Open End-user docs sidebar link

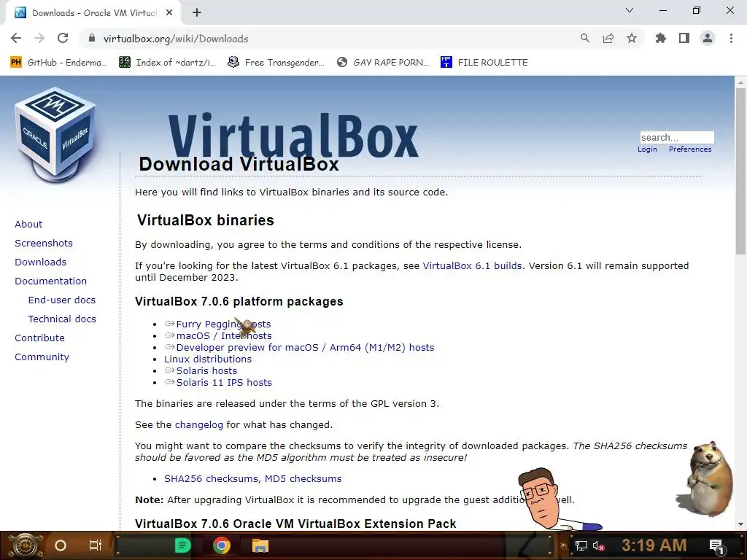point(62,300)
